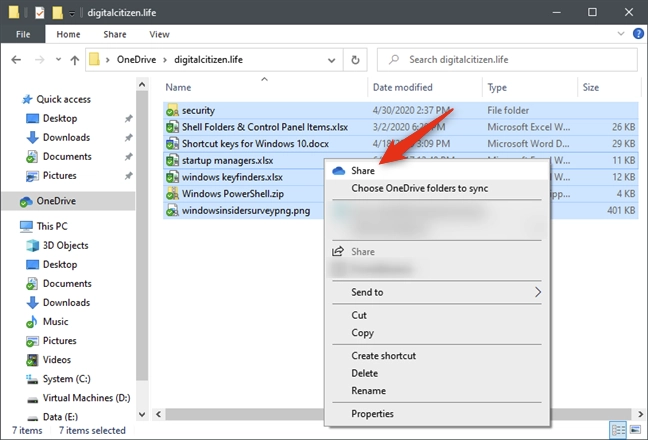Switch to Details view icon in status bar
The width and height of the screenshot is (648, 440).
tap(618, 430)
